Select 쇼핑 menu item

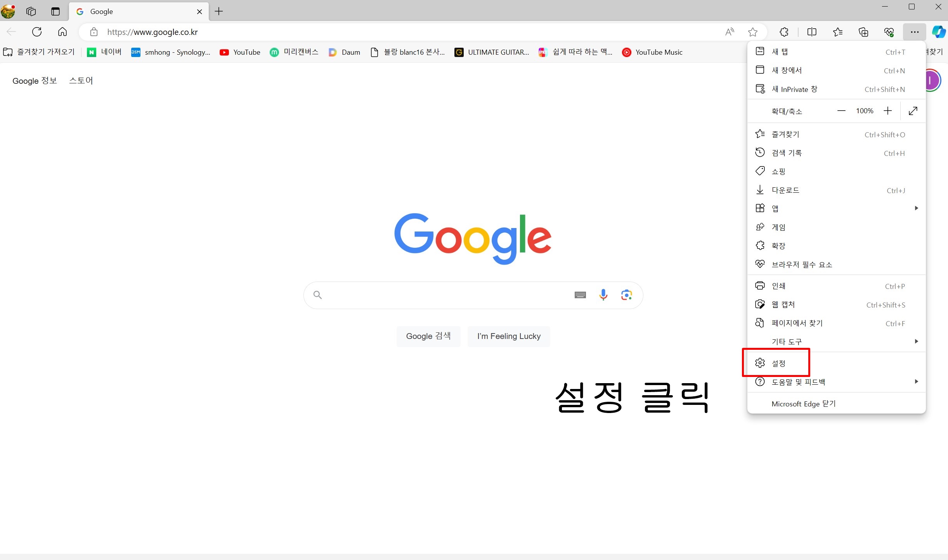(x=836, y=171)
